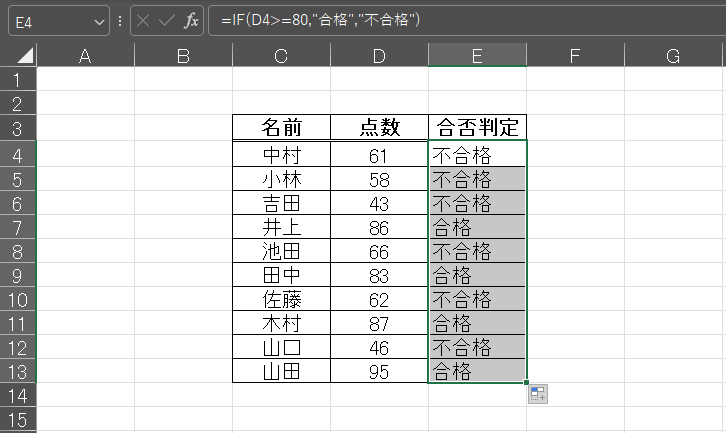Click the Insert Function fx icon
726x433 pixels.
[187, 21]
